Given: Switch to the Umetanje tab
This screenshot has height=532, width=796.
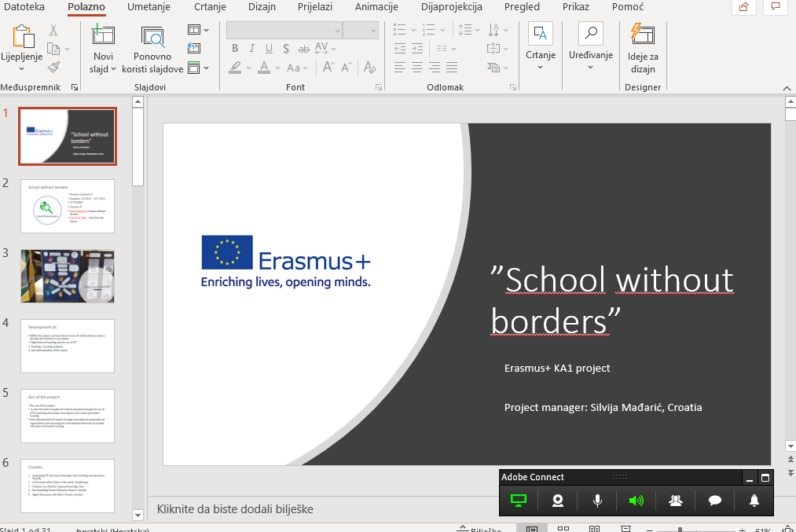Looking at the screenshot, I should pos(149,6).
